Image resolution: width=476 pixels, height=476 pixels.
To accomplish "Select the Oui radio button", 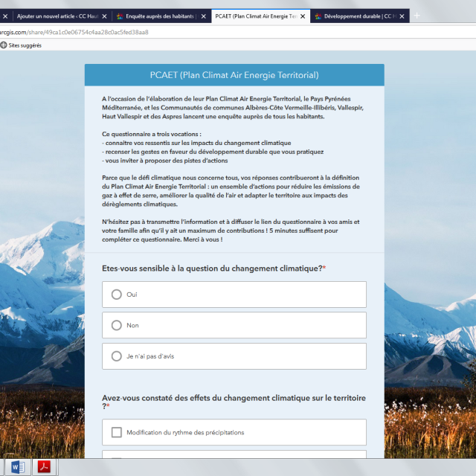I will pyautogui.click(x=116, y=295).
